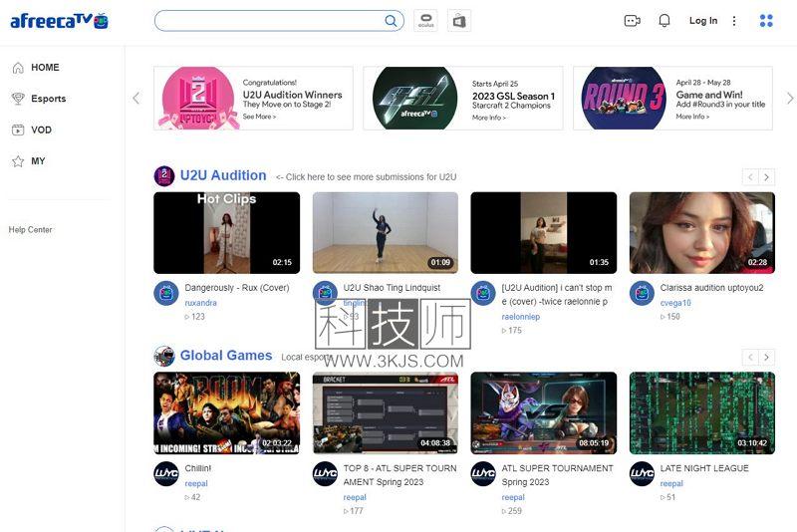The width and height of the screenshot is (797, 532).
Task: Select MY in the sidebar
Action: click(x=38, y=161)
